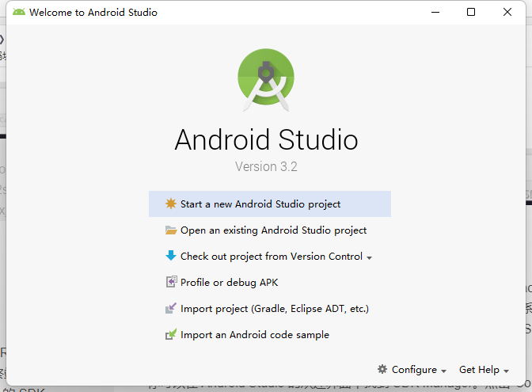Click the orange starburst new project icon
This screenshot has height=392, width=532.
[x=171, y=204]
